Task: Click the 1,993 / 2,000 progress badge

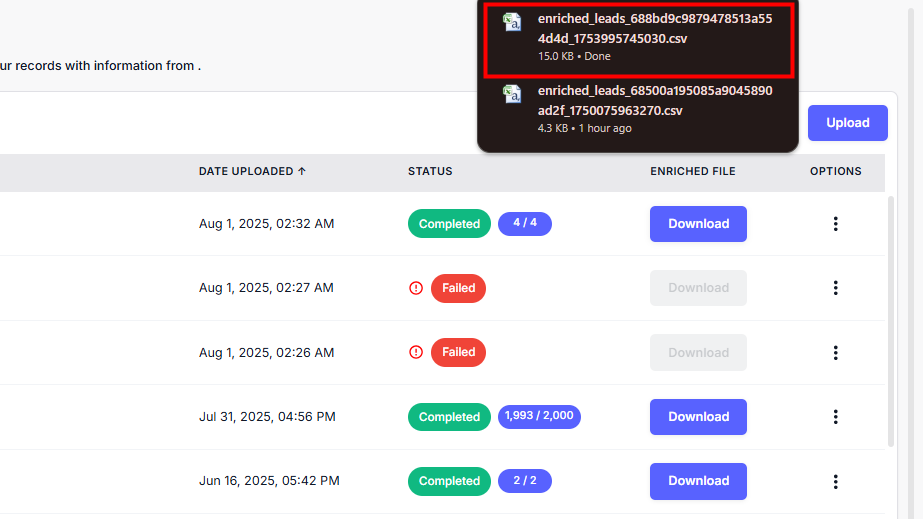Action: click(539, 416)
